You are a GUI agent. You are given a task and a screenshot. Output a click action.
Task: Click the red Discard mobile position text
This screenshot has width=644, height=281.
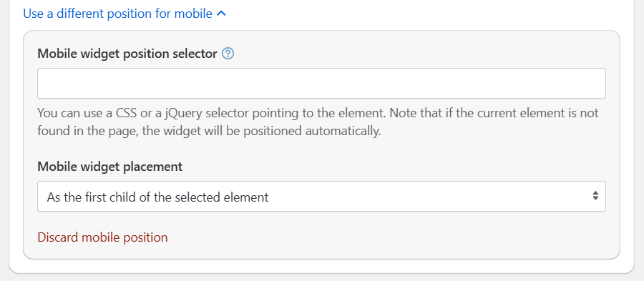tap(102, 237)
